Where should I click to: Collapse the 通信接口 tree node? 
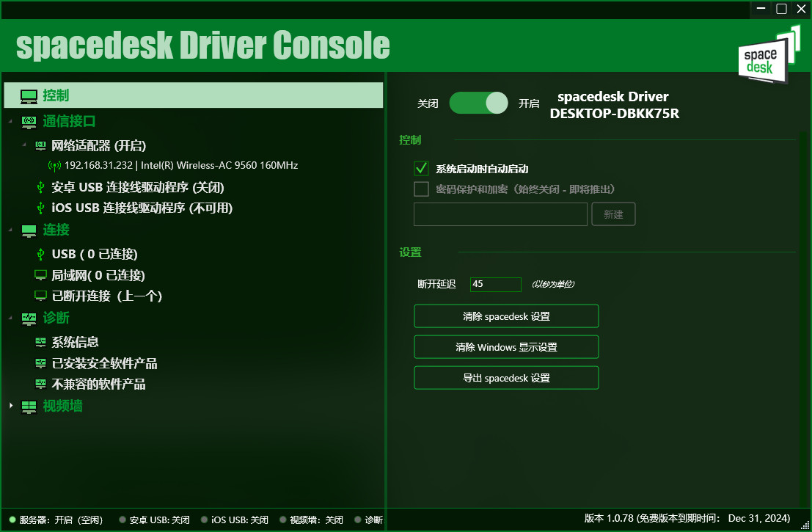(x=11, y=121)
